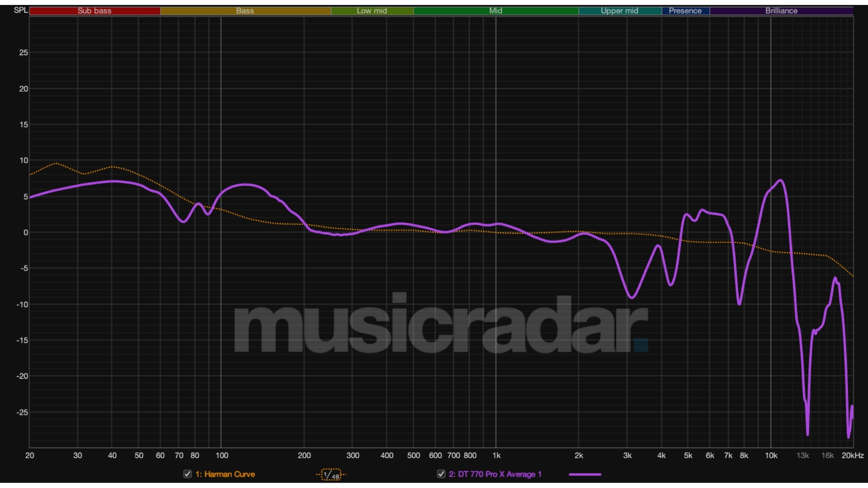The image size is (868, 488).
Task: Select the Low mid band header
Action: pos(372,10)
